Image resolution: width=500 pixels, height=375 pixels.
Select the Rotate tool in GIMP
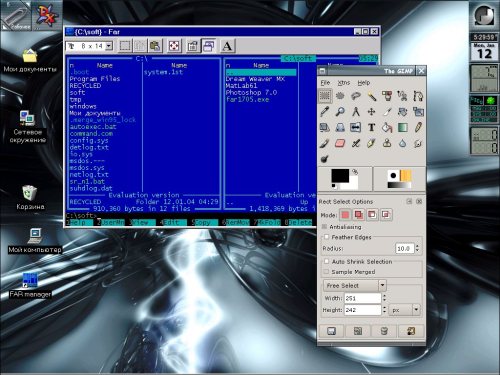tap(403, 112)
